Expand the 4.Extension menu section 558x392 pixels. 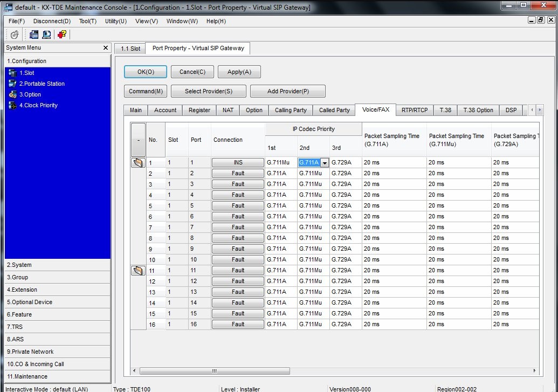pyautogui.click(x=58, y=290)
